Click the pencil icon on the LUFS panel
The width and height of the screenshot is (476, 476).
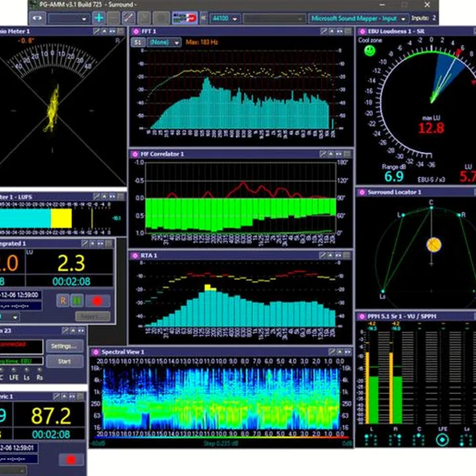pyautogui.click(x=97, y=197)
